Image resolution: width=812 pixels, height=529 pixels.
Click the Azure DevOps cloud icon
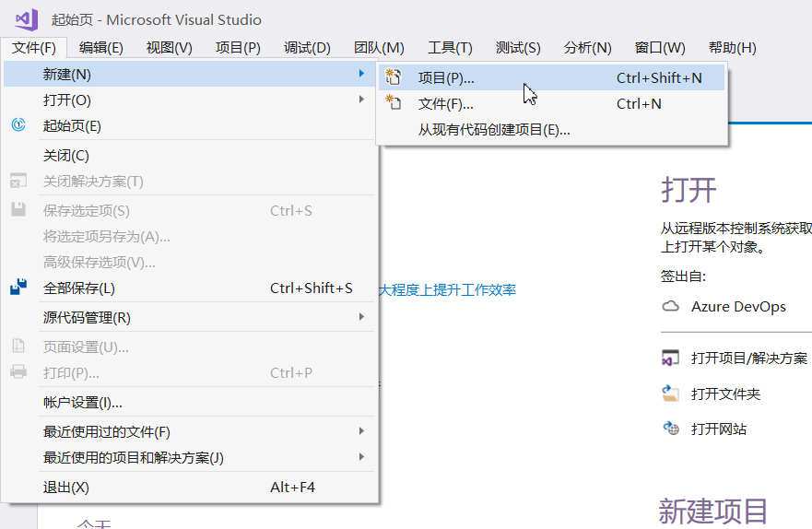point(671,306)
